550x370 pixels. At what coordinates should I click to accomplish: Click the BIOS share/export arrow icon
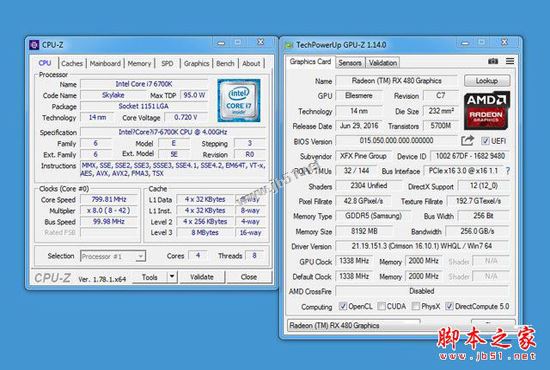coord(467,141)
